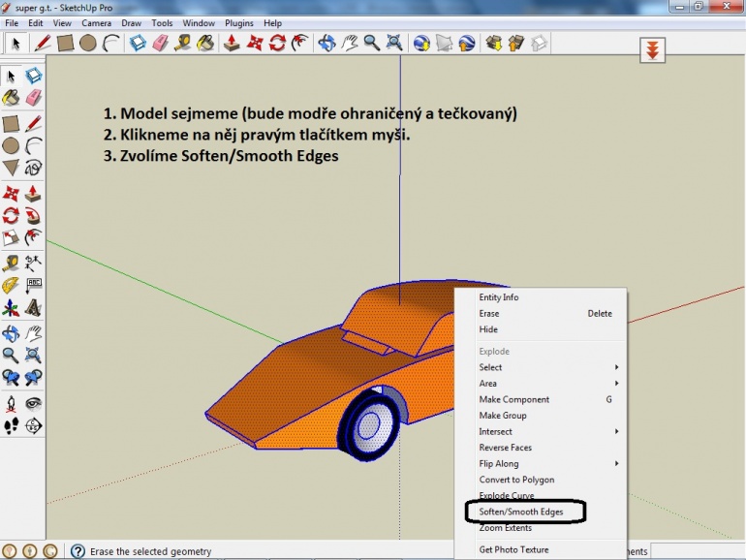
Task: Select the 3D Text tool
Action: [33, 308]
